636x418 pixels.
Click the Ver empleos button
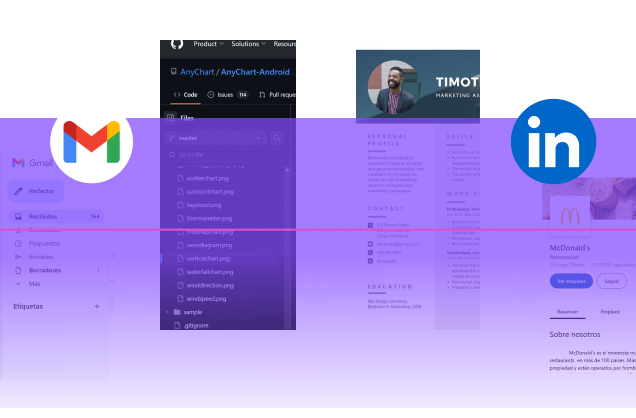(x=570, y=281)
